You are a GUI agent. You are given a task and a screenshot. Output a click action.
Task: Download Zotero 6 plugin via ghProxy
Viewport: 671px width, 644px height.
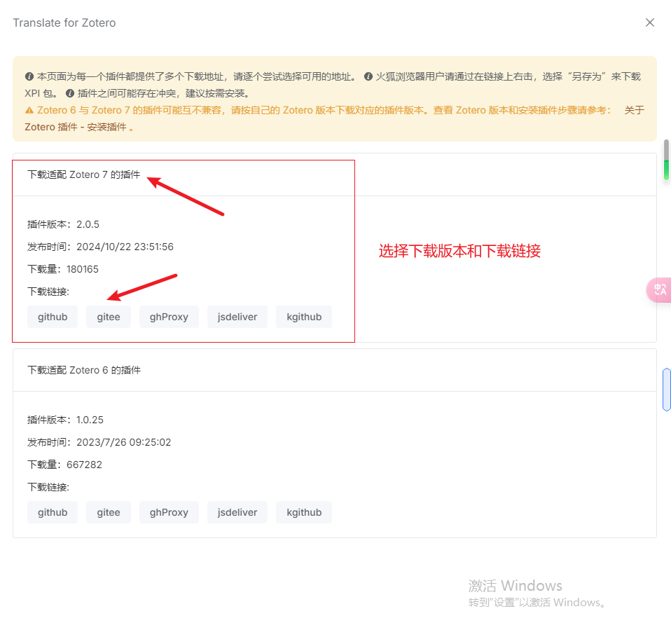(169, 512)
